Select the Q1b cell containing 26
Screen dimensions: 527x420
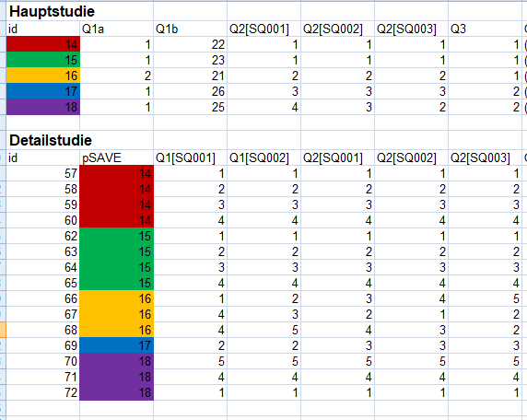pos(190,91)
